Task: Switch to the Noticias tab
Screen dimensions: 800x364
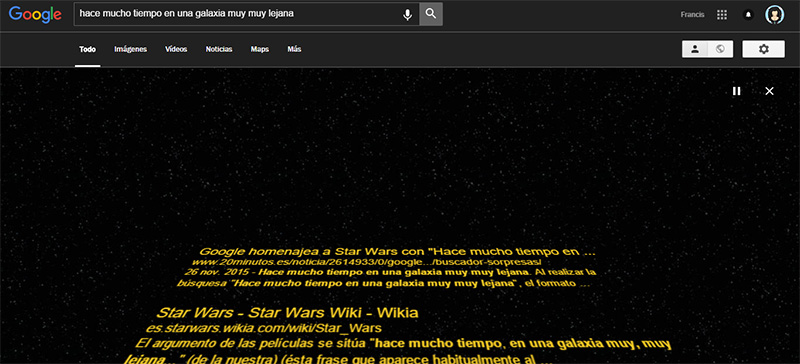Action: (219, 50)
